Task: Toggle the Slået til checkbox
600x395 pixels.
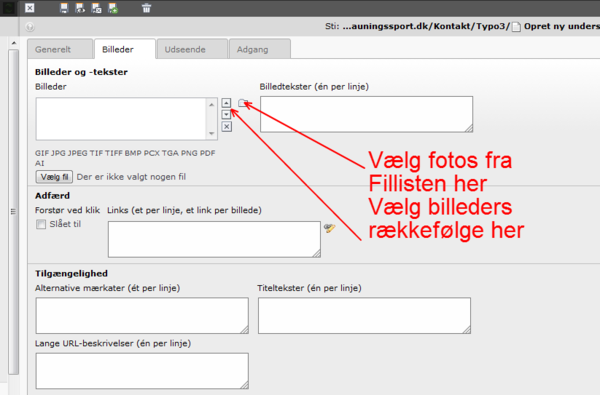Action: pyautogui.click(x=41, y=224)
